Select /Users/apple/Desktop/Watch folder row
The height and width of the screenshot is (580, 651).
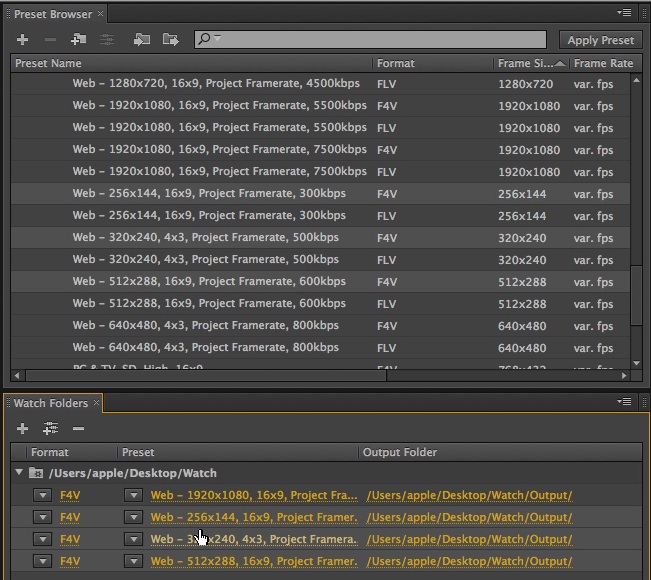tap(326, 473)
